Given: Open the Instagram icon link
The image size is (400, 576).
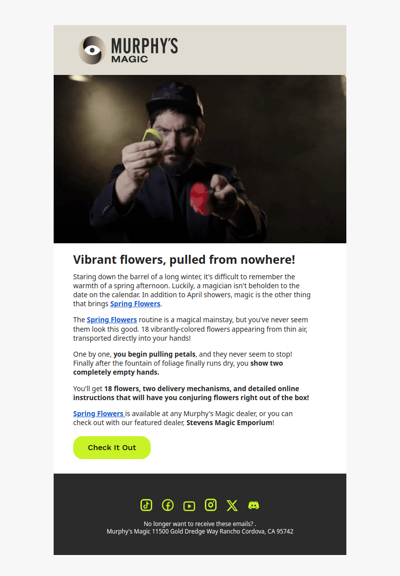Looking at the screenshot, I should (x=210, y=505).
